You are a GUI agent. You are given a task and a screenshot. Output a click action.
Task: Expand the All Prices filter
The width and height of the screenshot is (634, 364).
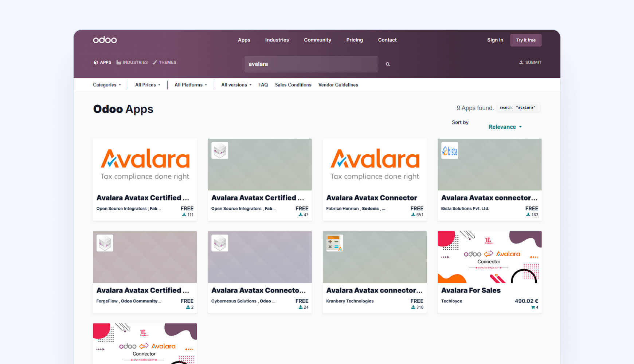coord(148,85)
